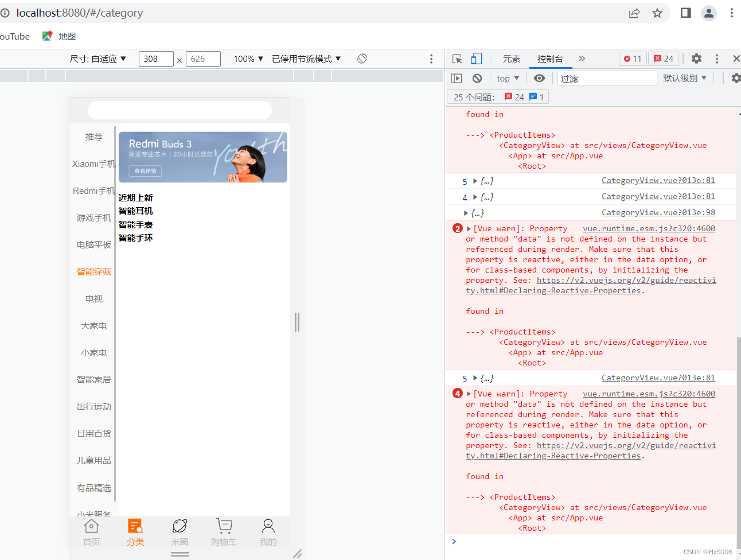741x560 pixels.
Task: Select 电视 category
Action: [x=93, y=298]
